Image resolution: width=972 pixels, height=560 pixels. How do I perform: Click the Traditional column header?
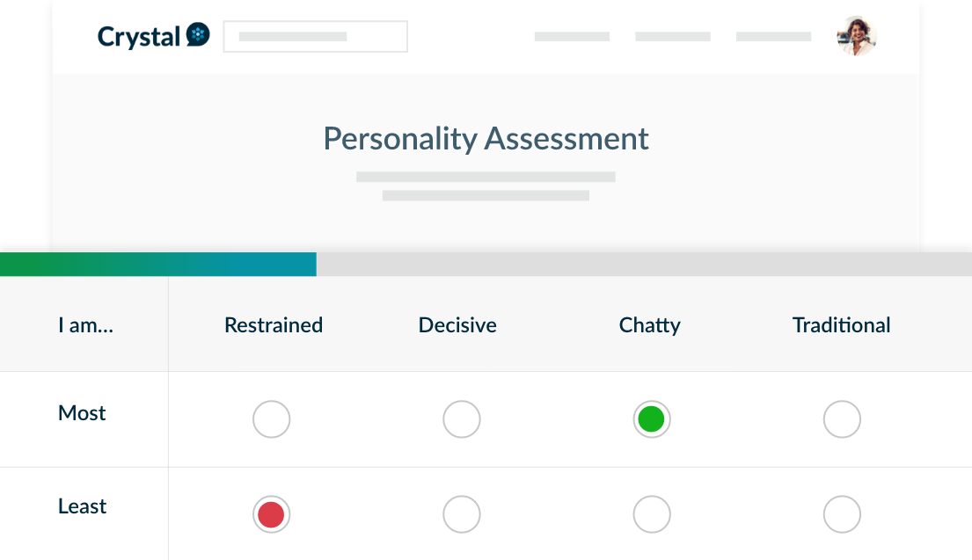(x=841, y=324)
